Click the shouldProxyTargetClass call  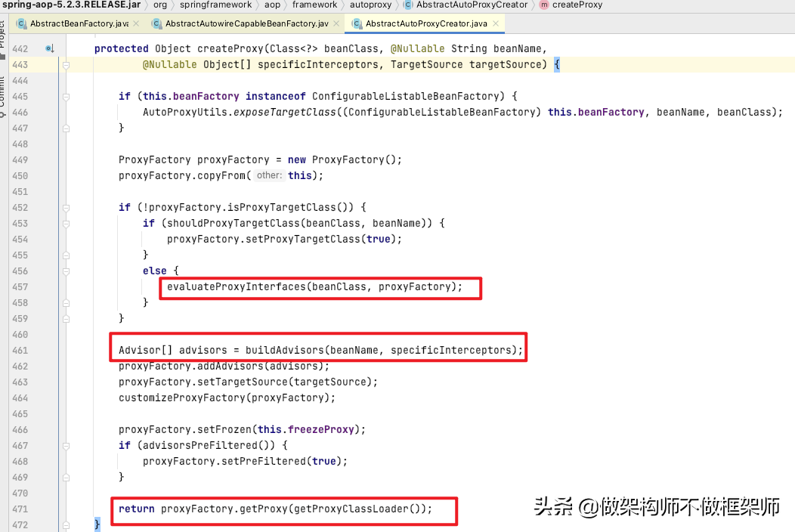coord(234,223)
